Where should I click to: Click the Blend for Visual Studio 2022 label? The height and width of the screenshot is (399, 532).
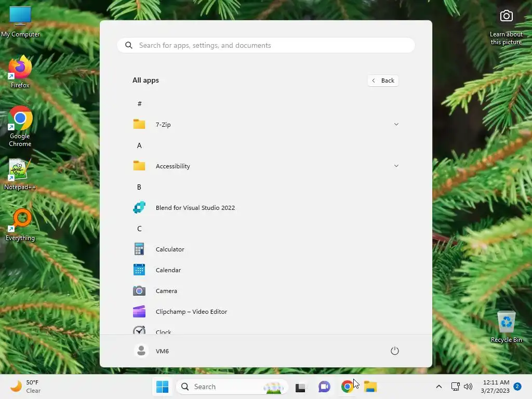[195, 208]
